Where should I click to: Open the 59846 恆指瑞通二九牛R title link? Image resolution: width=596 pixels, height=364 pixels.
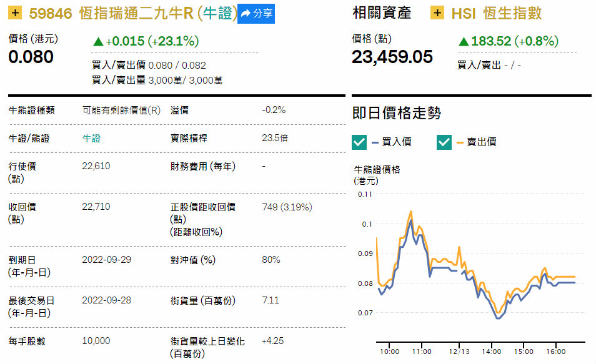coord(133,14)
